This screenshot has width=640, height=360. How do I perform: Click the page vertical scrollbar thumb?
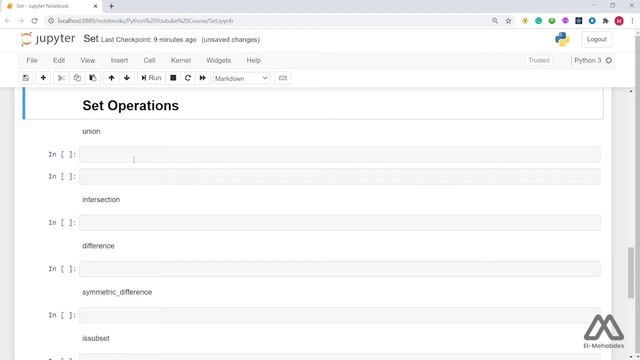tap(631, 272)
